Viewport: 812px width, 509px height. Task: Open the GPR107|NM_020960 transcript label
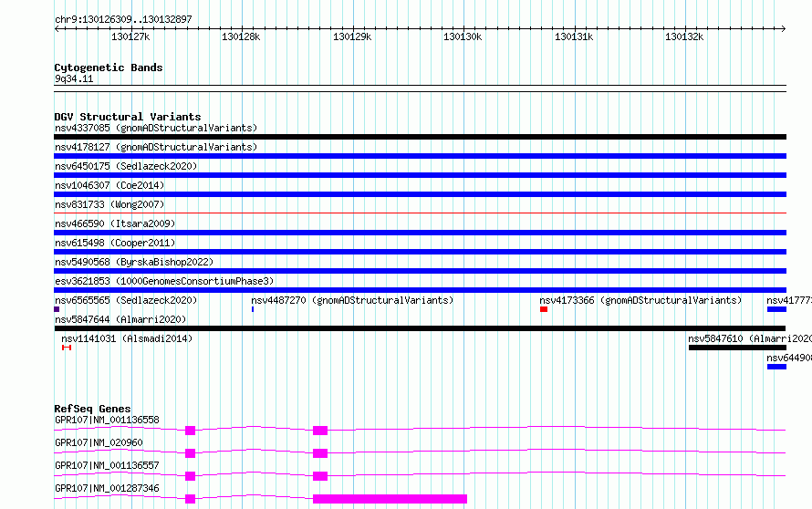click(x=99, y=442)
